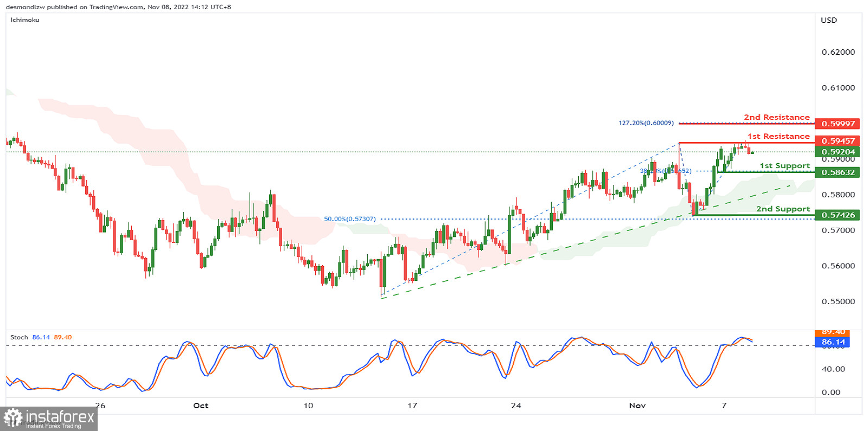Click the 50.00%(0.57307) Fibonacci label

coord(350,219)
